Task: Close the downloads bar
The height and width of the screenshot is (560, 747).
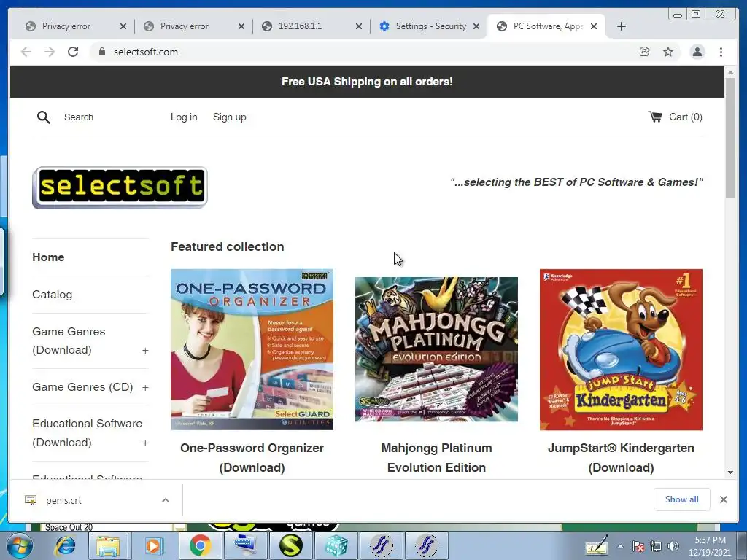Action: click(x=724, y=499)
